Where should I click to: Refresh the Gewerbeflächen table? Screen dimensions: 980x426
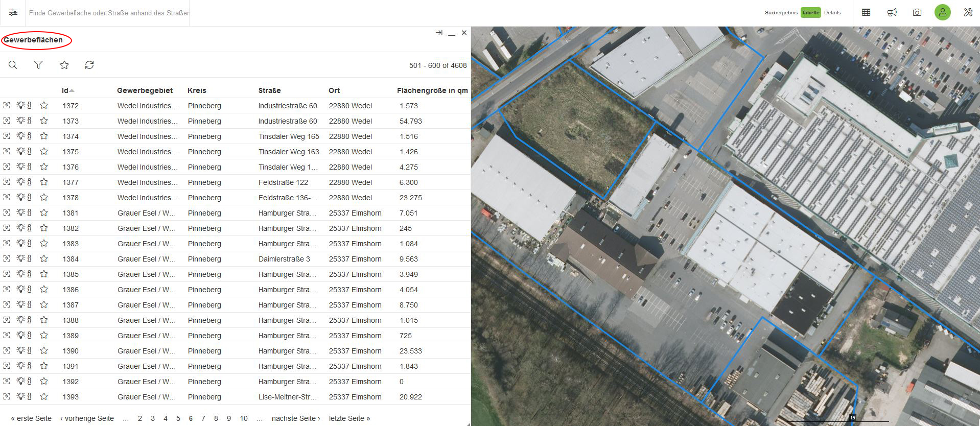click(89, 65)
